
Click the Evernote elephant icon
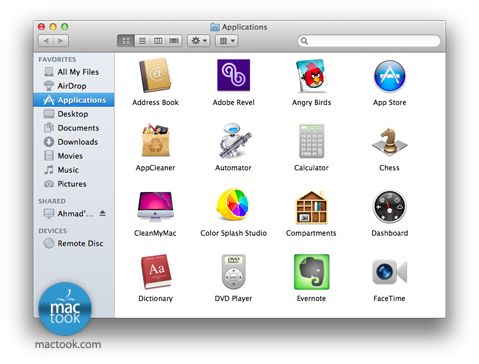tap(312, 272)
